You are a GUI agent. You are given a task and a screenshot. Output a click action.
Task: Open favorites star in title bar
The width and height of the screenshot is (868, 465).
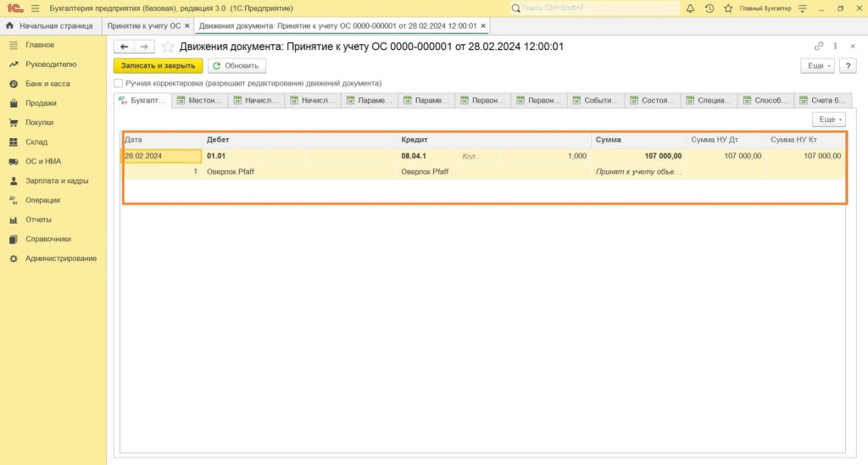pyautogui.click(x=728, y=8)
